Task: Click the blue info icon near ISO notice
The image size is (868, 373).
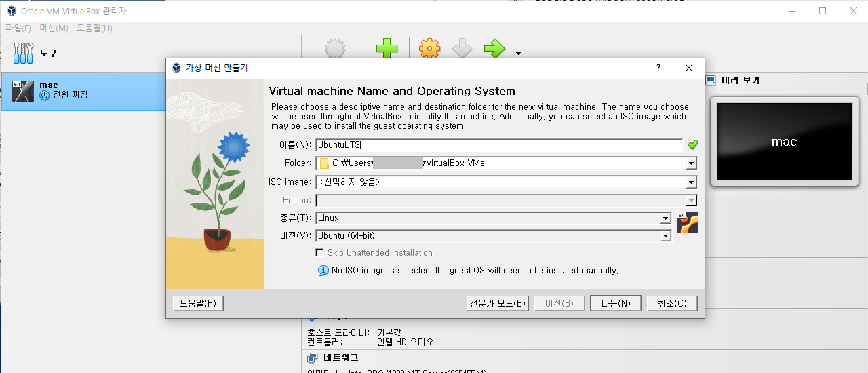Action: 323,271
